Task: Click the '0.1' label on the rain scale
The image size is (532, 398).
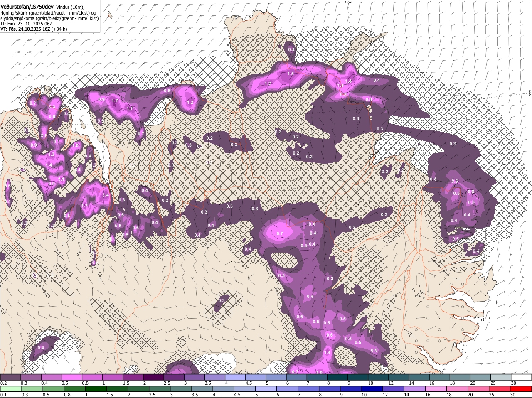Action: click(3, 395)
